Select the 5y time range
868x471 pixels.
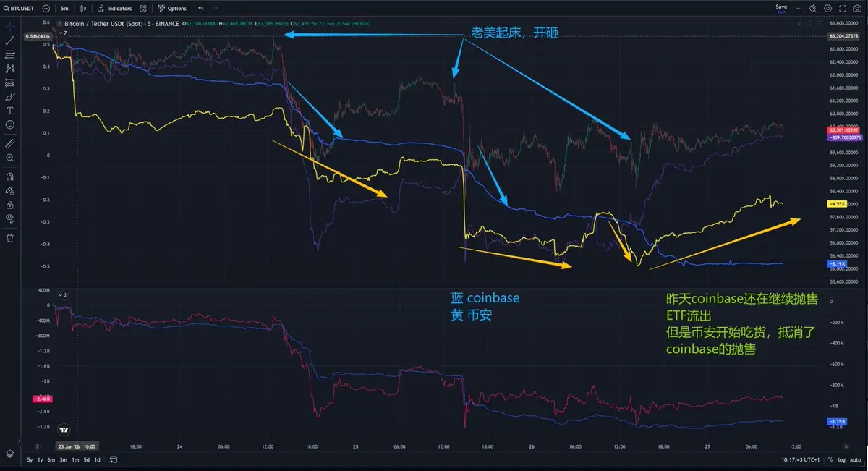[30, 460]
